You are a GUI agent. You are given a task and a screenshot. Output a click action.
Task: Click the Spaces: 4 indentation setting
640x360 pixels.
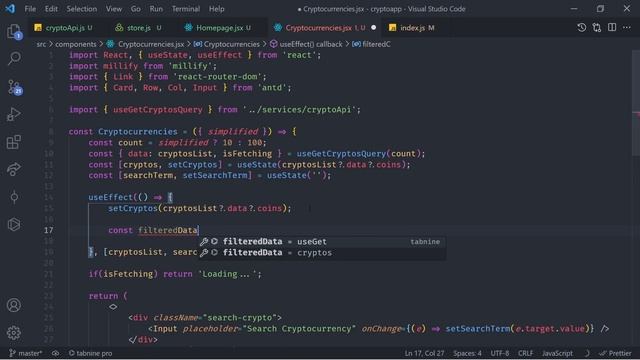[467, 353]
